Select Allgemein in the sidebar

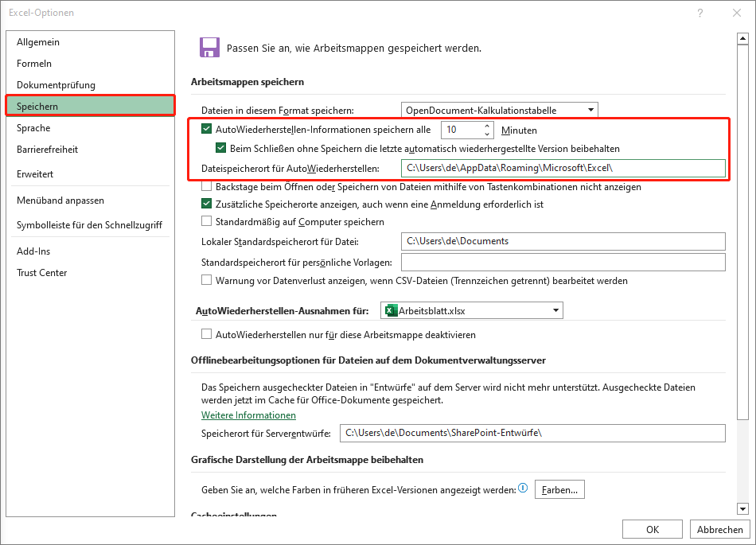(x=38, y=41)
